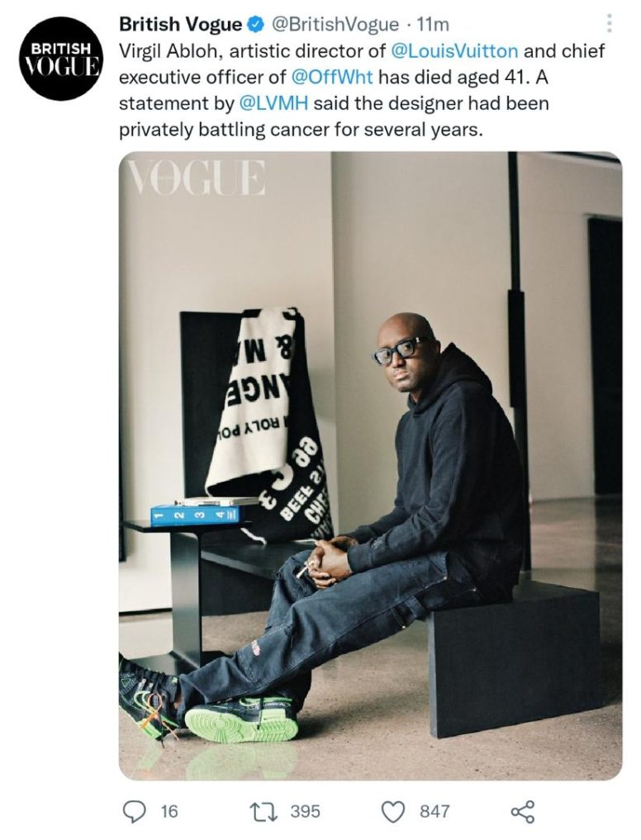Image resolution: width=641 pixels, height=840 pixels.
Task: Click the 395 retweets count
Action: pyautogui.click(x=306, y=811)
